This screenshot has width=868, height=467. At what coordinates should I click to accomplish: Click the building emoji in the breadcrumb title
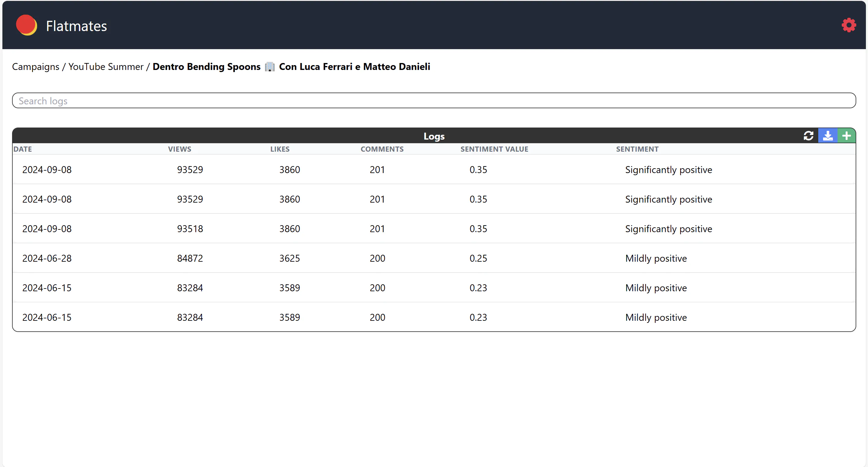tap(270, 67)
